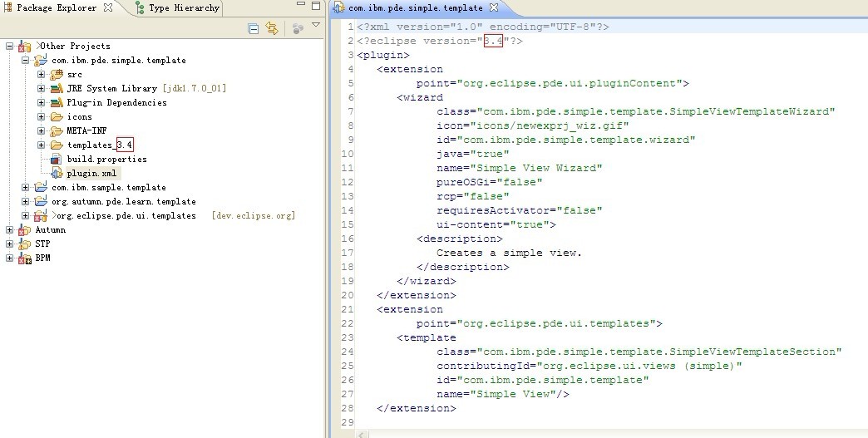Image resolution: width=868 pixels, height=438 pixels.
Task: Click the Autumn working set icon
Action: [x=25, y=230]
